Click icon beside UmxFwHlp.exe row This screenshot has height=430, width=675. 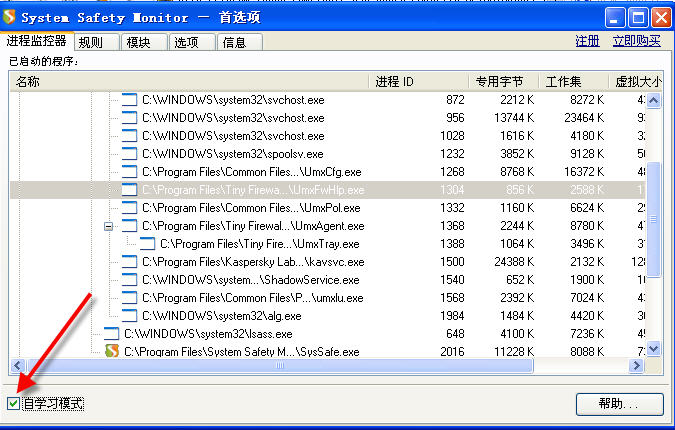pos(129,190)
